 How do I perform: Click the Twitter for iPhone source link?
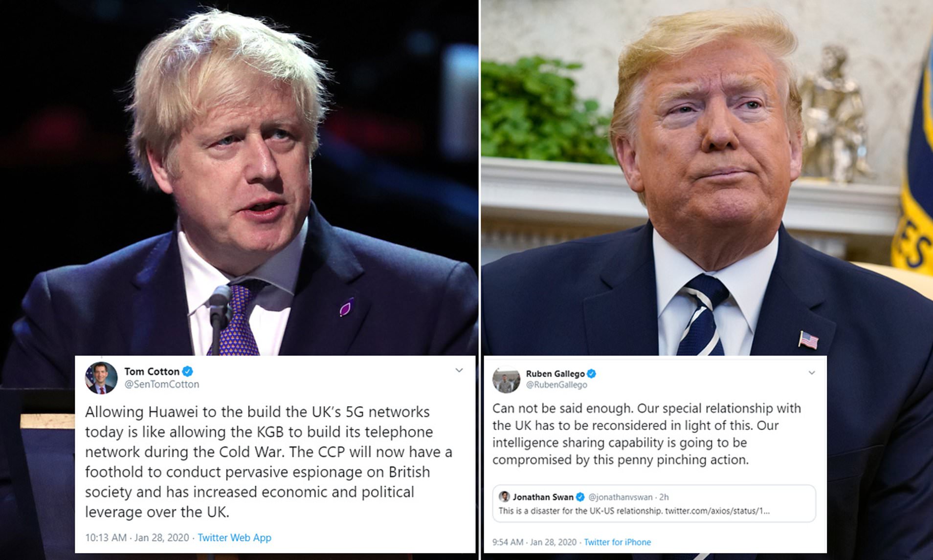617,542
